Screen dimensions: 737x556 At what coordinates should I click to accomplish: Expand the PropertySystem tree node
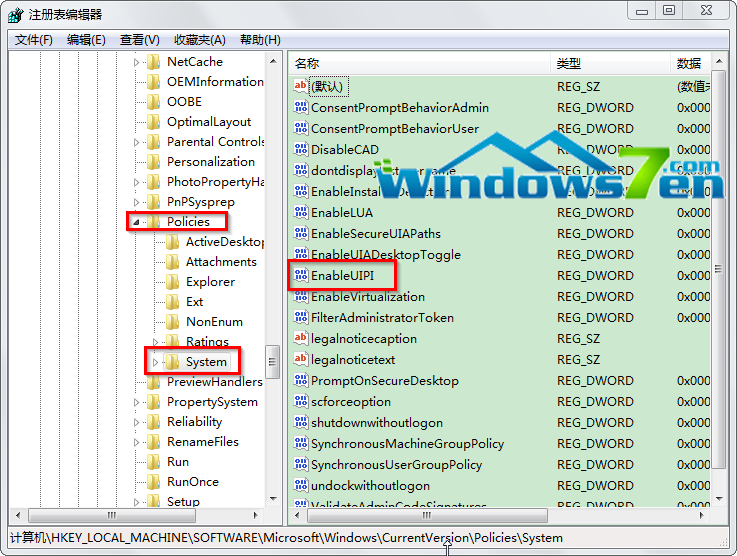tap(136, 402)
